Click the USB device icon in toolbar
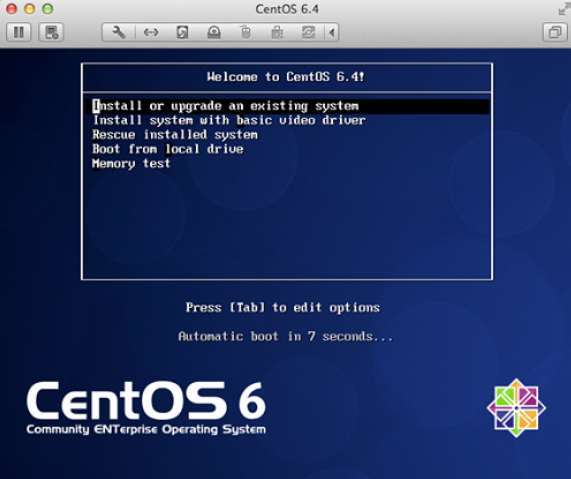The image size is (571, 479). pyautogui.click(x=277, y=32)
